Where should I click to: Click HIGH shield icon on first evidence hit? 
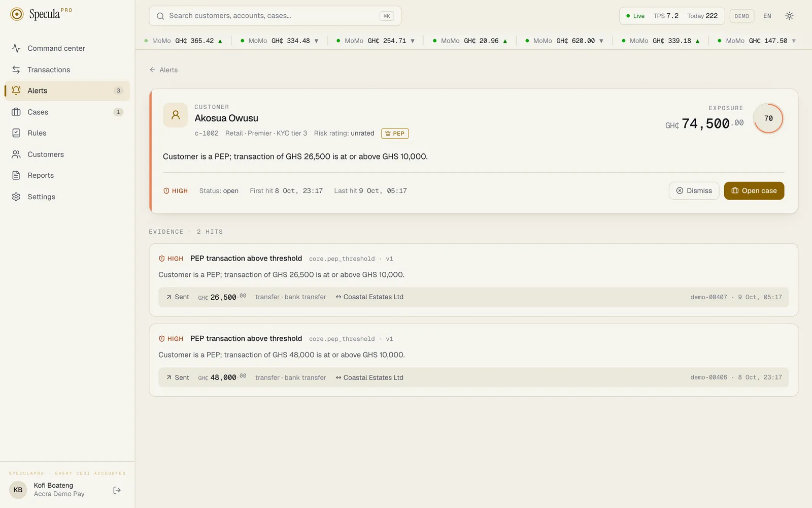coord(162,259)
